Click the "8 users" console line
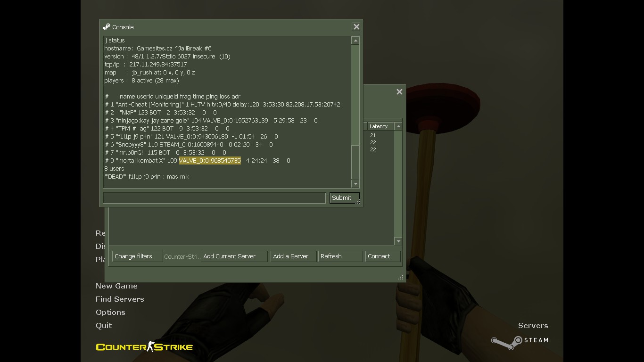The width and height of the screenshot is (644, 362). coord(114,169)
